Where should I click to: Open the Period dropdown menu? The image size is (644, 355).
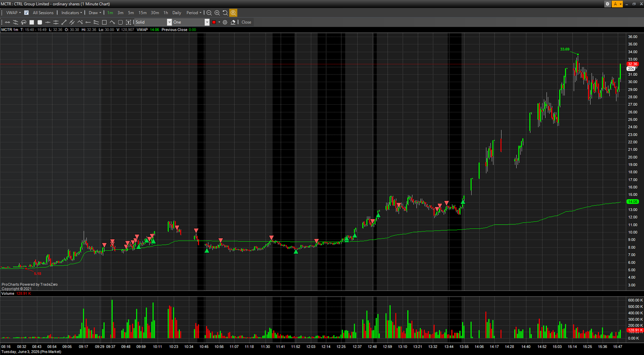(194, 12)
